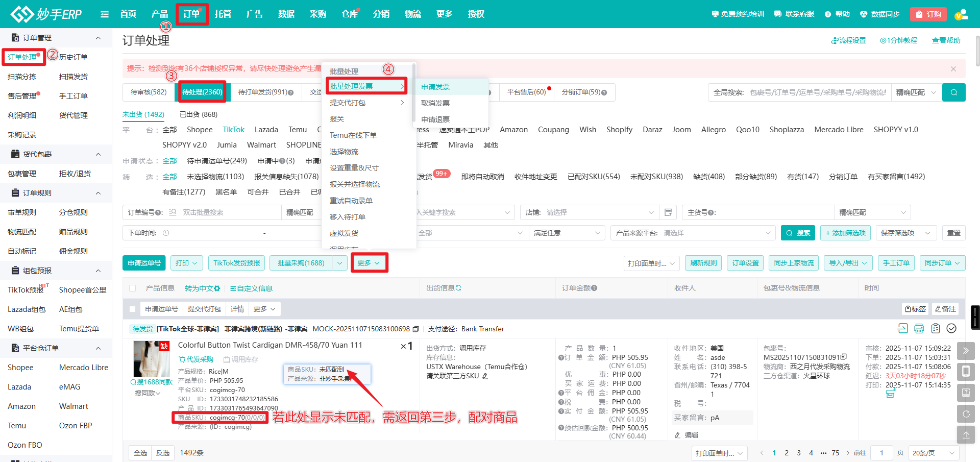Image resolution: width=980 pixels, height=462 pixels.
Task: Click the scroll-to-top arrow floating button
Action: click(x=966, y=435)
